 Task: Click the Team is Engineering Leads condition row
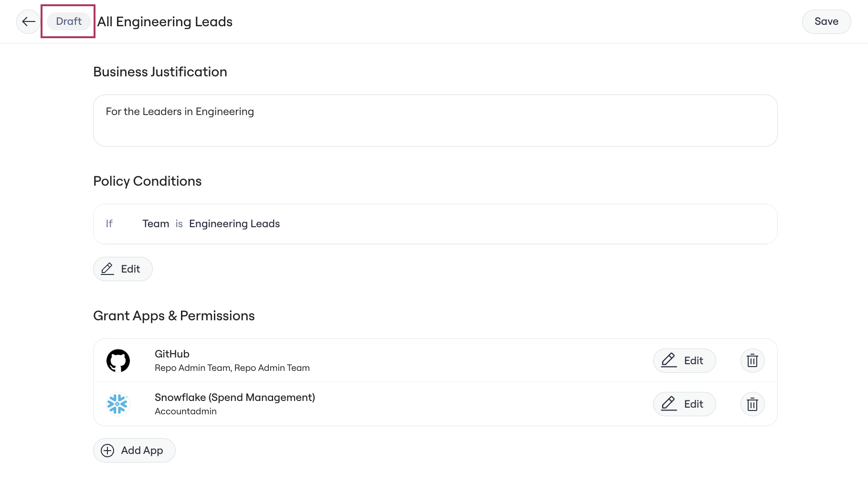pyautogui.click(x=435, y=224)
